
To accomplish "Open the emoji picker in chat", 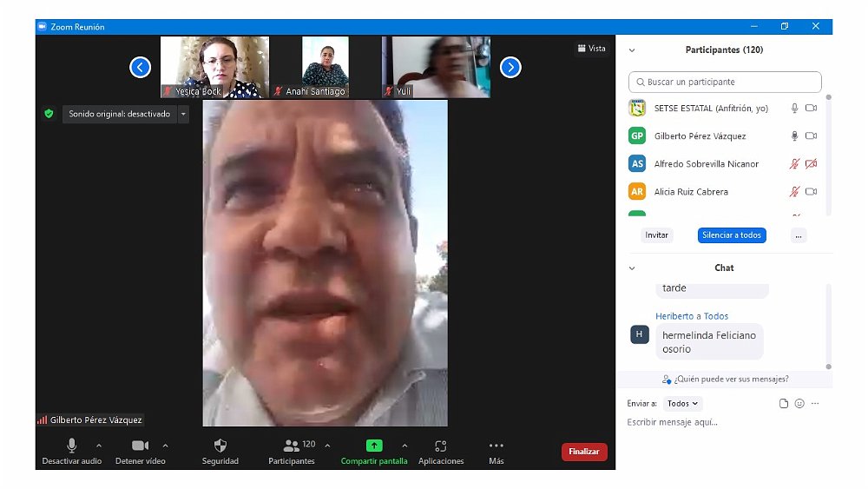I will click(x=799, y=404).
